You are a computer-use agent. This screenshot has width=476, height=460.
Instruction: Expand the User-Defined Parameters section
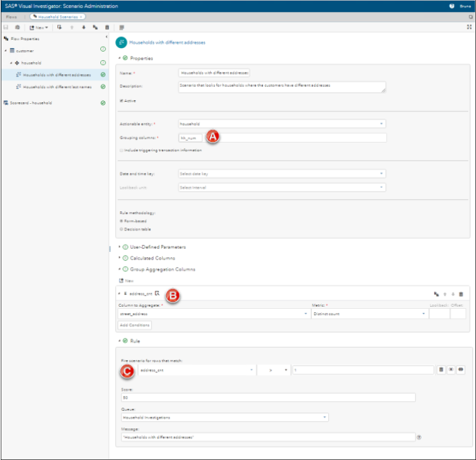point(154,247)
